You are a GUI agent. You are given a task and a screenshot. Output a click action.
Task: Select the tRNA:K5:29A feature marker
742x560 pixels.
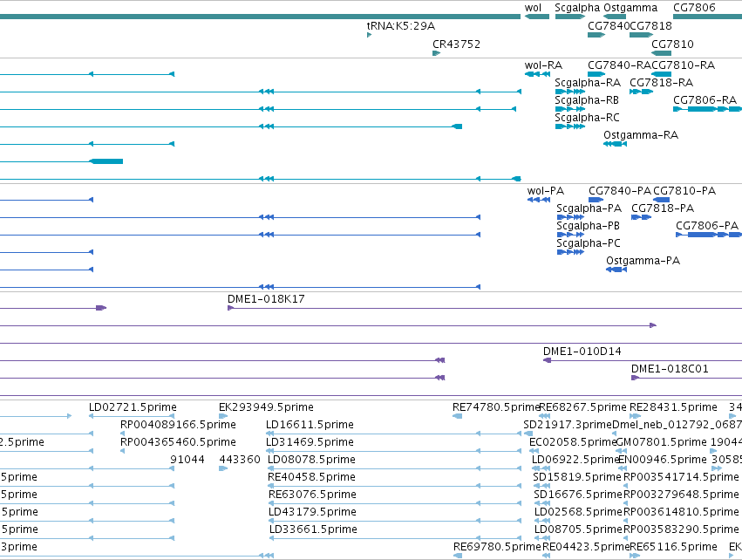coord(369,35)
